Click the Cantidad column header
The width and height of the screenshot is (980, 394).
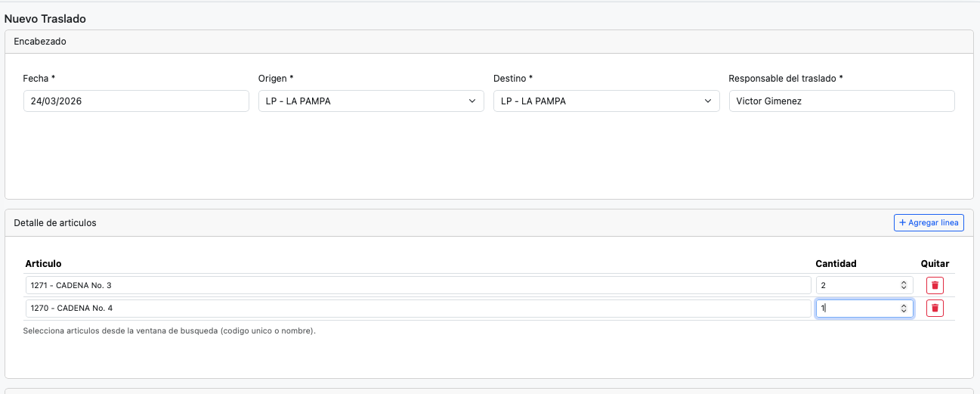pos(836,263)
